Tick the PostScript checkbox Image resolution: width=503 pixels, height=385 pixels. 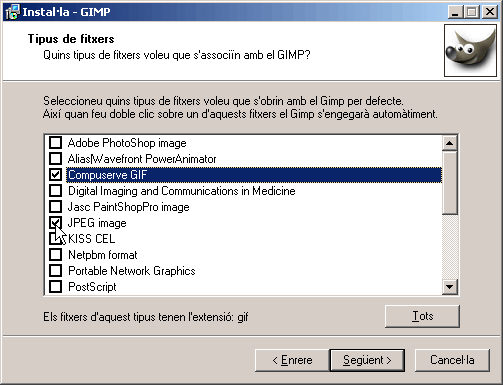55,287
